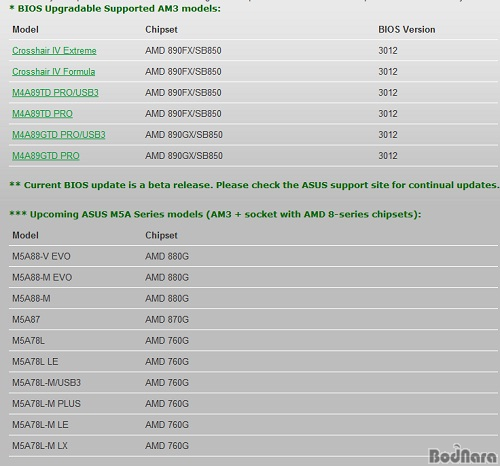Open the Crosshair IV Extreme link
Viewport: 500px width, 466px height.
pos(54,51)
